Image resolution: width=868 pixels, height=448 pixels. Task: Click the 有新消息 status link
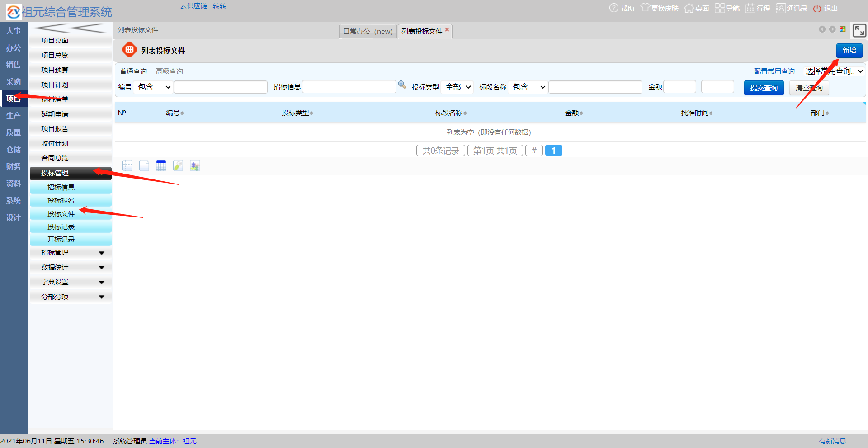point(832,441)
